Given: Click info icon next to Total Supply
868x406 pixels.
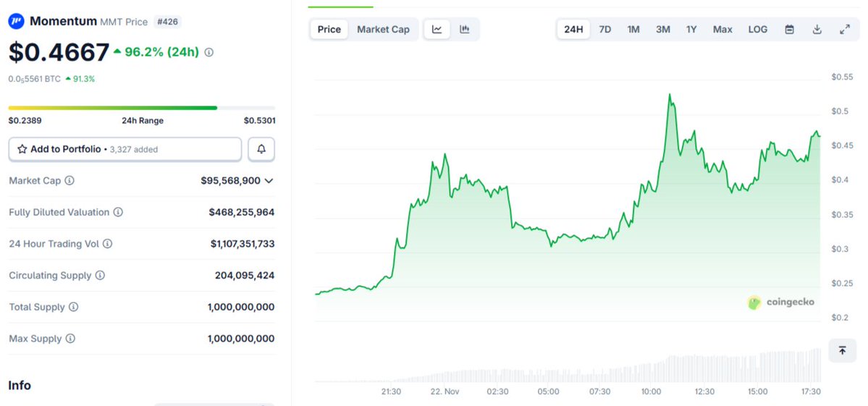Looking at the screenshot, I should (x=74, y=307).
